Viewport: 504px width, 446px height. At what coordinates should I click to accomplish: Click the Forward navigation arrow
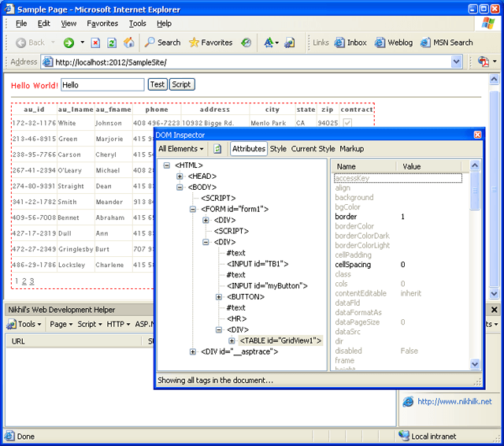(x=69, y=43)
